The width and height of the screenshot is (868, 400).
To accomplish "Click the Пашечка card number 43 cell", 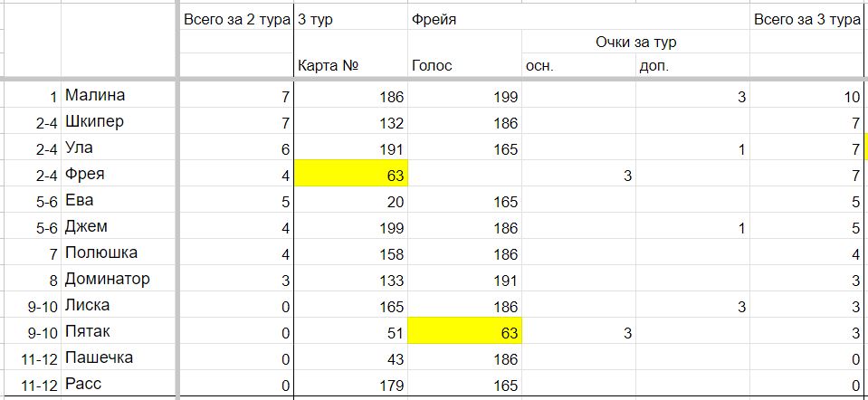I will (x=351, y=357).
